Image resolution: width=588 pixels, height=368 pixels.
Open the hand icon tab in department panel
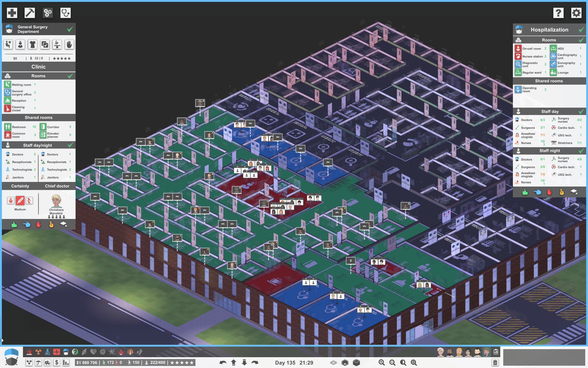tap(69, 45)
